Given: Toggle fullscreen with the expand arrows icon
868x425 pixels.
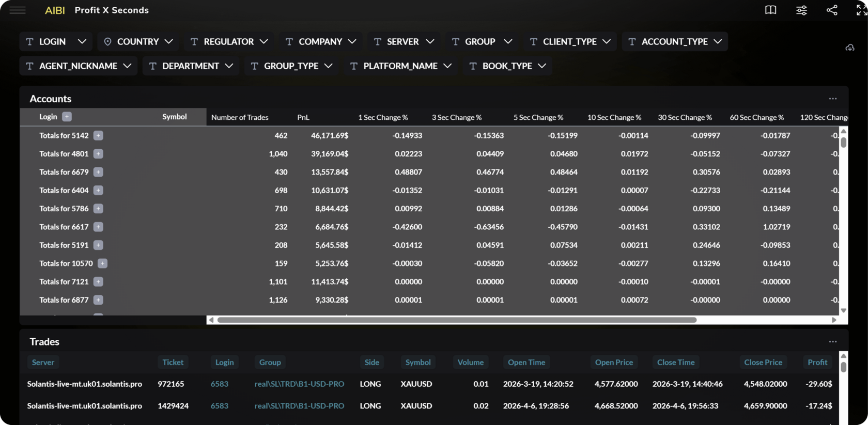Looking at the screenshot, I should click(861, 10).
